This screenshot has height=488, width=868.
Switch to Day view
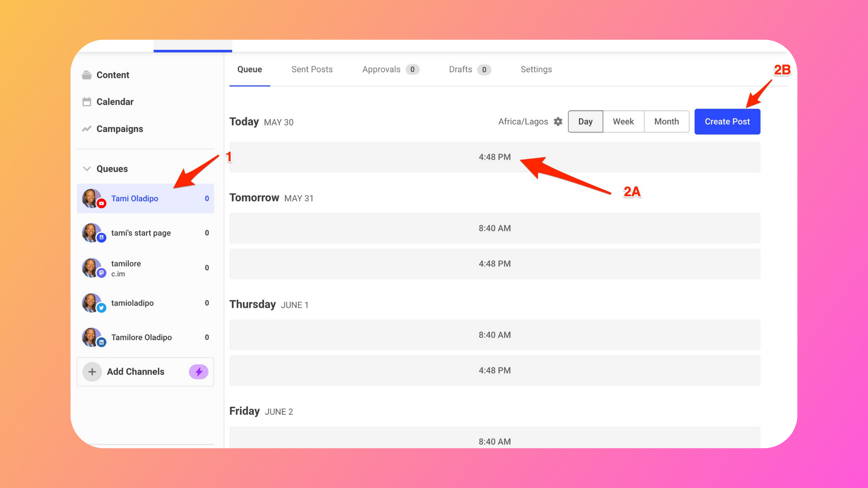pyautogui.click(x=585, y=122)
